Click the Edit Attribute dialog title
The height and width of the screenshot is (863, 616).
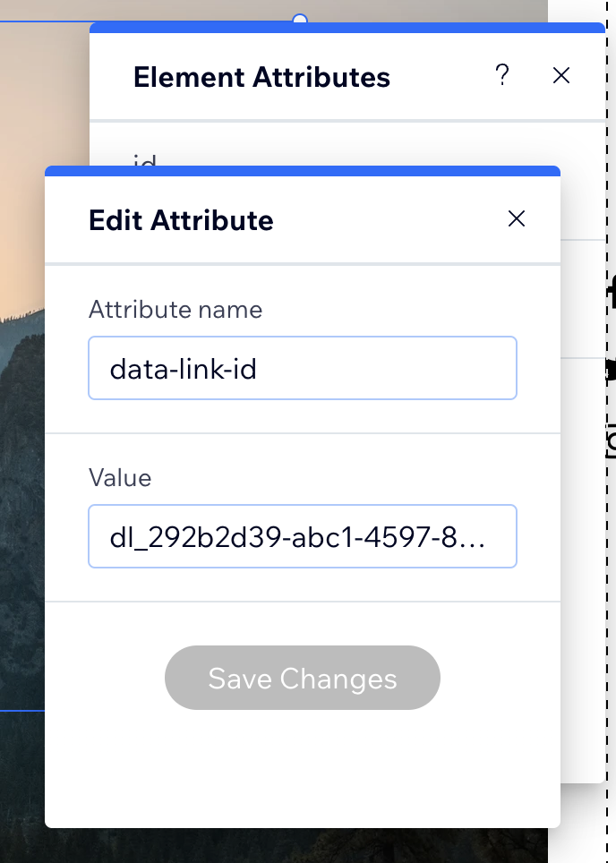pyautogui.click(x=181, y=220)
